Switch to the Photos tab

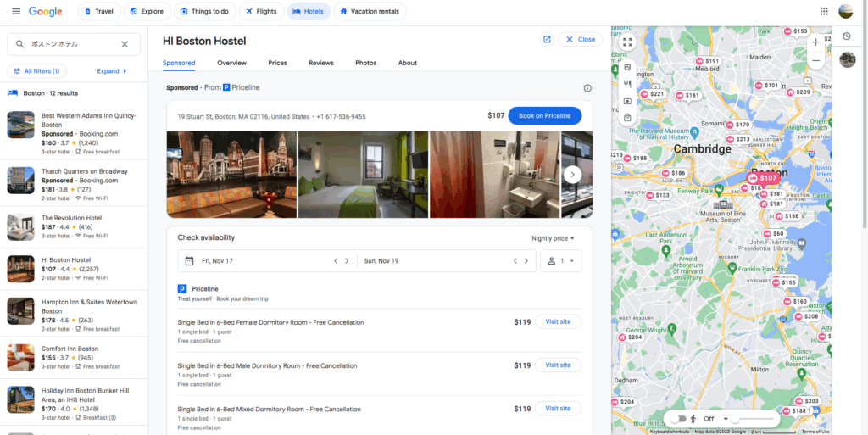point(365,63)
